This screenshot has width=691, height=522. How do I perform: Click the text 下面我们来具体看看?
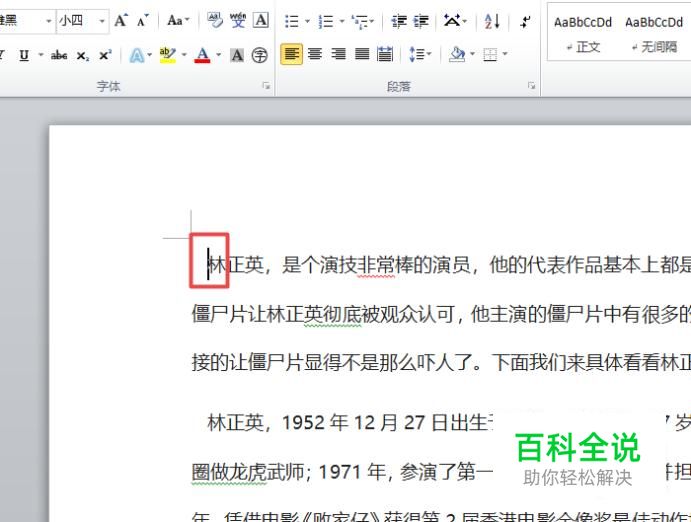(576, 363)
